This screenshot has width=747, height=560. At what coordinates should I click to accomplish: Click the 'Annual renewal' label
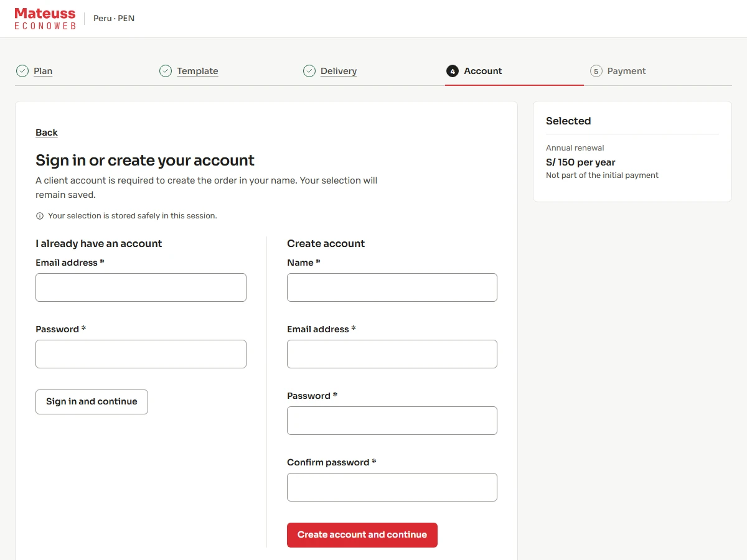coord(575,148)
